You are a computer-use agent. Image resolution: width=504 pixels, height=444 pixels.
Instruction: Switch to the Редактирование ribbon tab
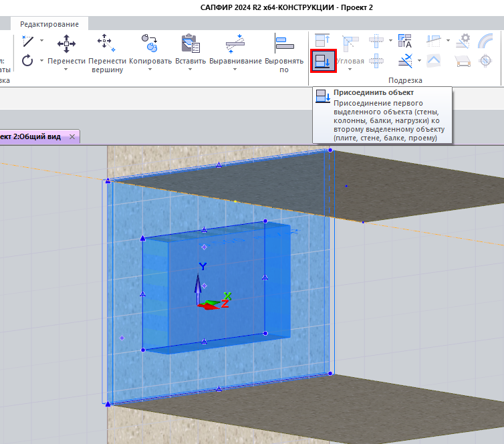tap(49, 24)
